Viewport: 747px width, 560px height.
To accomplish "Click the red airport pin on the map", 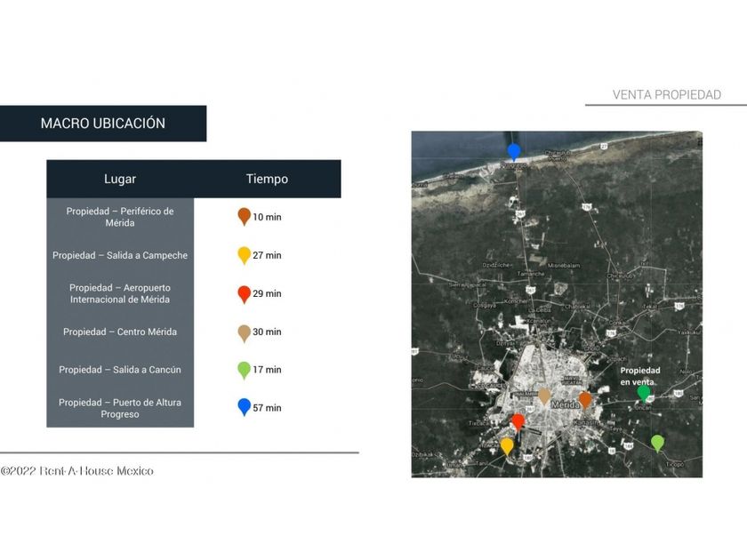I will click(518, 421).
